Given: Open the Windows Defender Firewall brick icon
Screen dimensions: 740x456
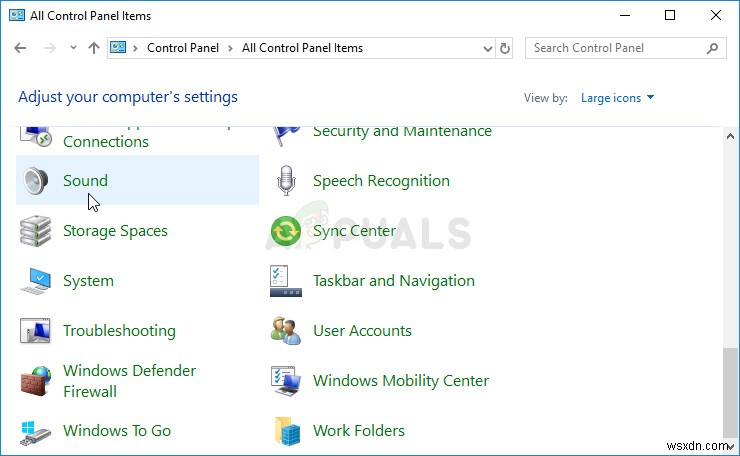Looking at the screenshot, I should (36, 381).
